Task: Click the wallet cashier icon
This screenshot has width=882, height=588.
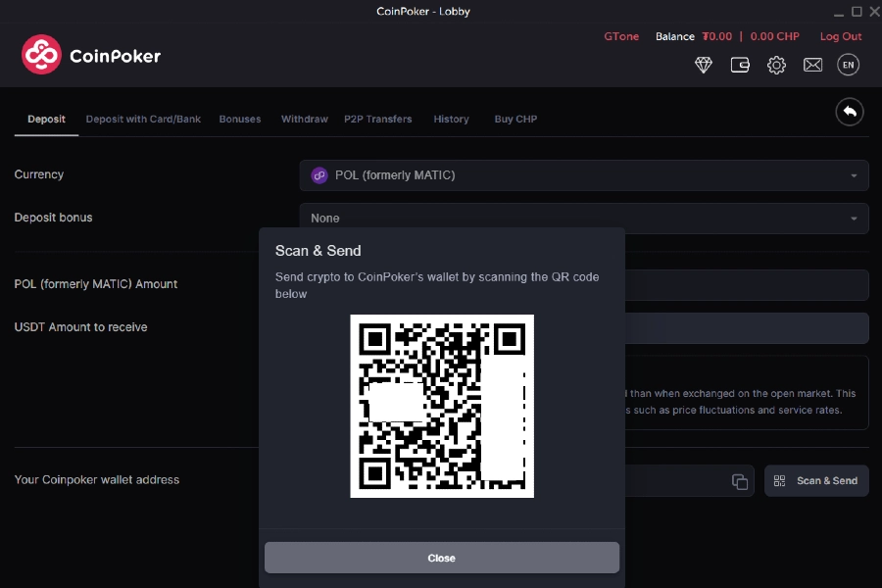Action: 740,66
